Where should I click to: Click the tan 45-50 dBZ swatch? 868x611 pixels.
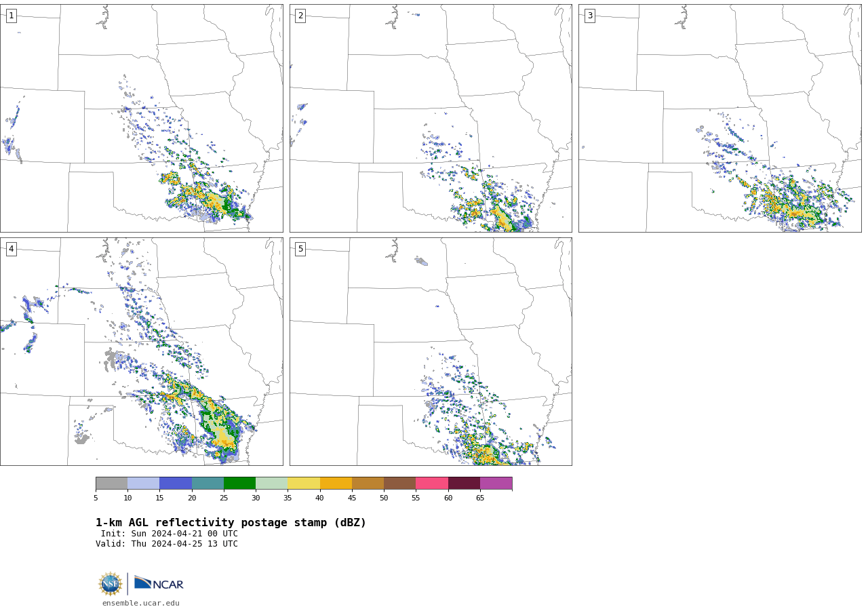coord(368,484)
